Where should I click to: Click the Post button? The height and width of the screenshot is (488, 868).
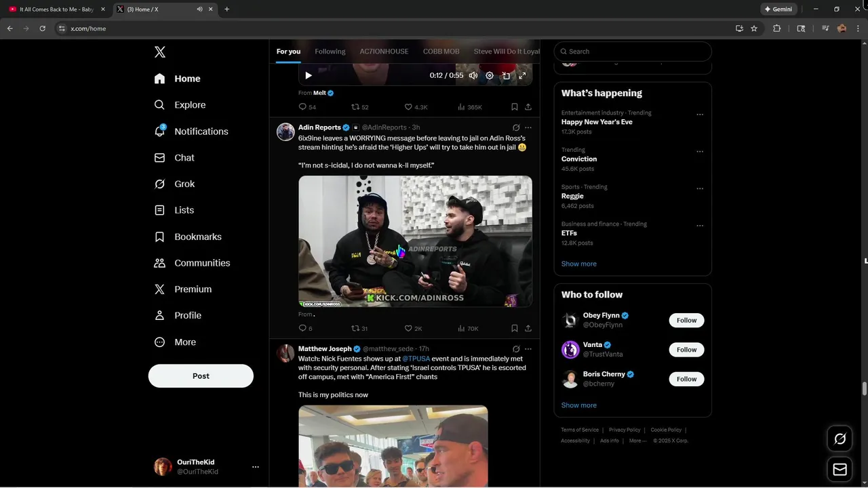coord(201,376)
